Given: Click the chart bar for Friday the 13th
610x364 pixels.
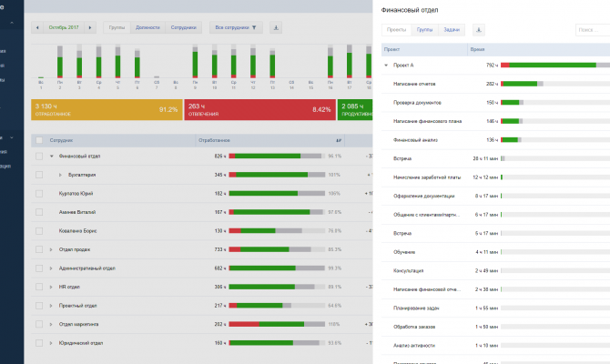Looking at the screenshot, I should tap(272, 63).
